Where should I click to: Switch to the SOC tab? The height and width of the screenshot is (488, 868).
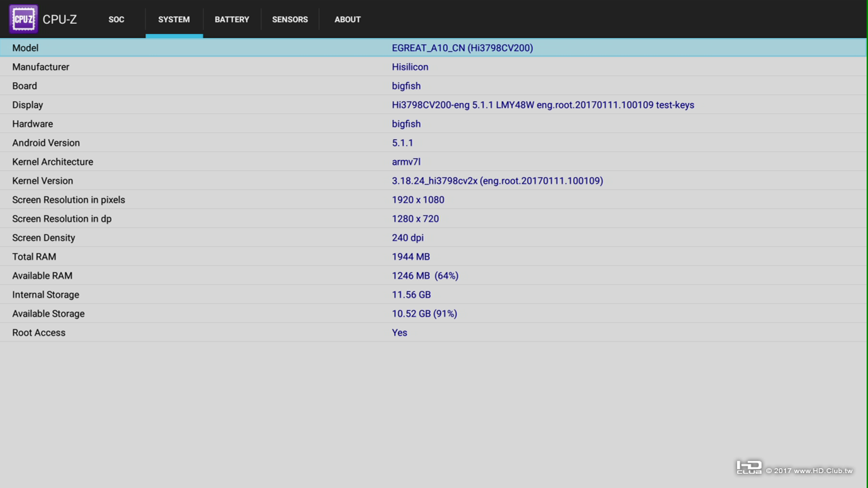click(117, 19)
